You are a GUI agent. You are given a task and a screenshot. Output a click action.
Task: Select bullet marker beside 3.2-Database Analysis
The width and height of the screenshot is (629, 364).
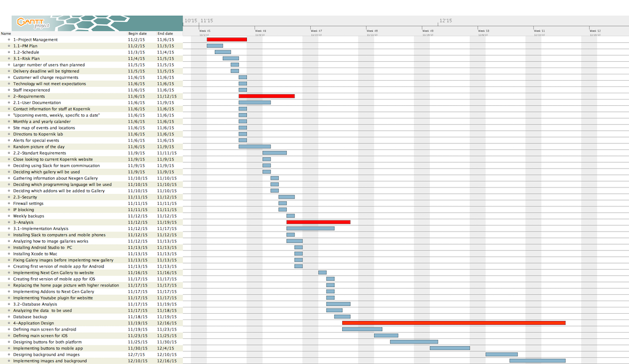pos(8,304)
